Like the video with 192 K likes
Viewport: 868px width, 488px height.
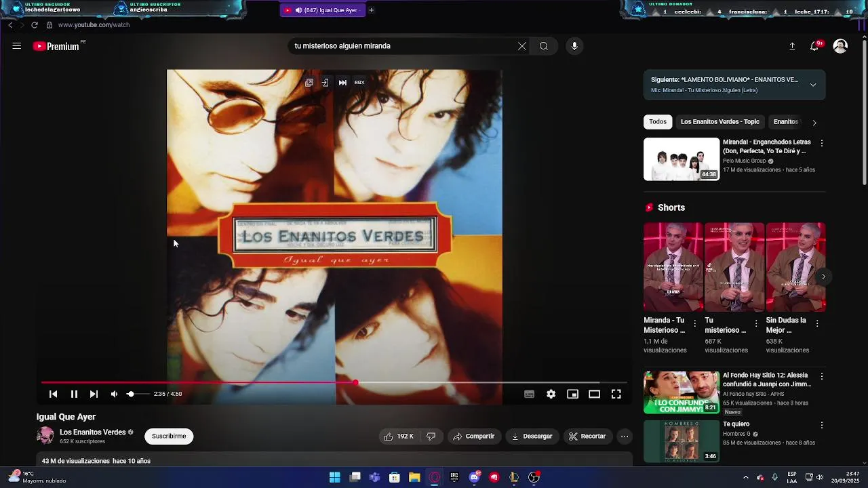pyautogui.click(x=399, y=436)
